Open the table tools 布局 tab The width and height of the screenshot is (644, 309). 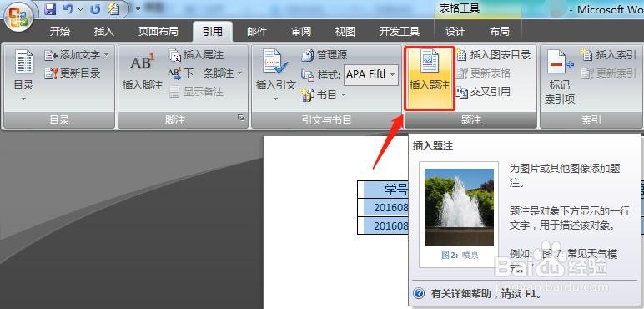click(500, 31)
